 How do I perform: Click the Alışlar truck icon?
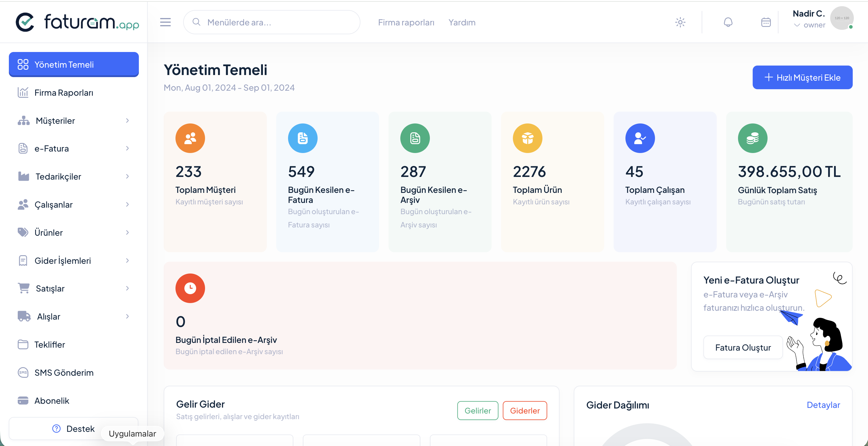[x=24, y=316]
